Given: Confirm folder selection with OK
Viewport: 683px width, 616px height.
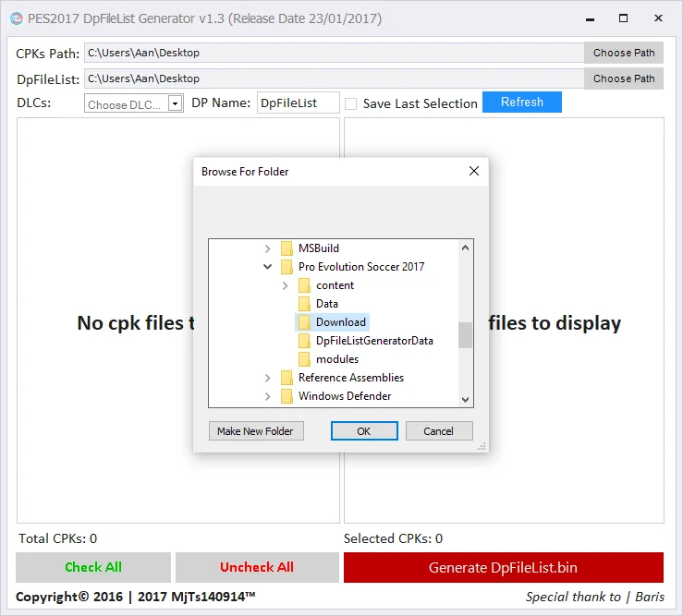Looking at the screenshot, I should click(364, 431).
